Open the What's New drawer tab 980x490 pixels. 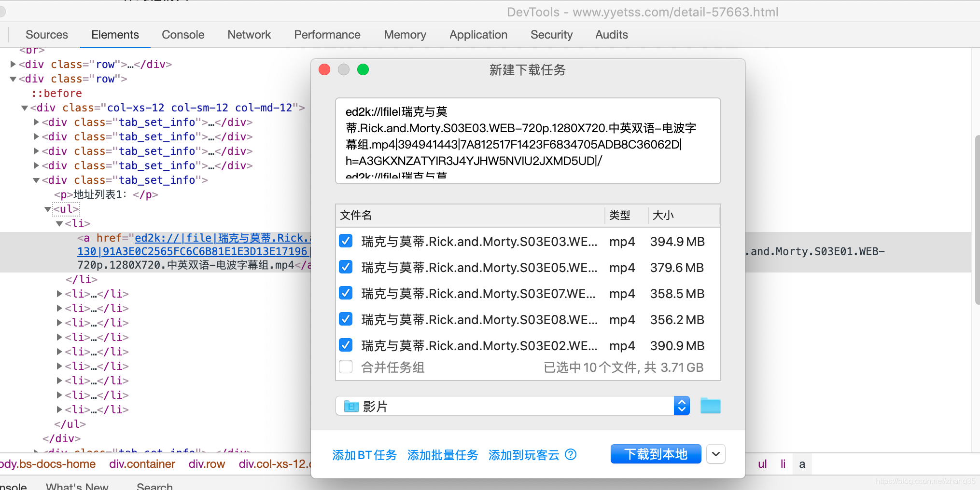tap(77, 486)
